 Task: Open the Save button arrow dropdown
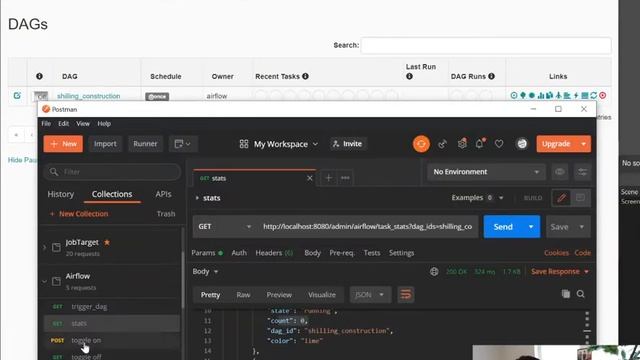tap(582, 227)
